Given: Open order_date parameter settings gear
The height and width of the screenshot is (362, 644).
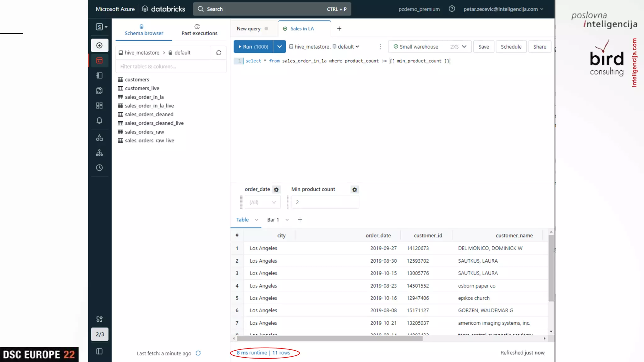Looking at the screenshot, I should click(x=276, y=190).
